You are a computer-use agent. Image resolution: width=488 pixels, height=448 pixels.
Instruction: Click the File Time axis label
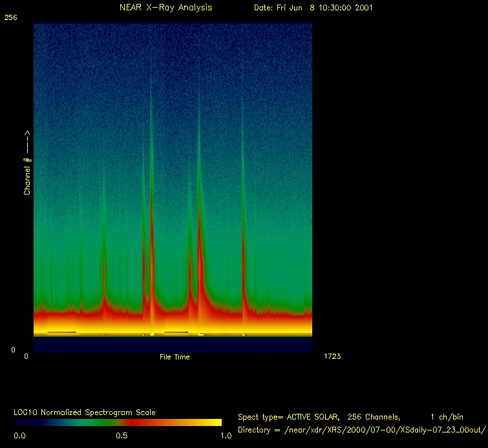point(175,357)
